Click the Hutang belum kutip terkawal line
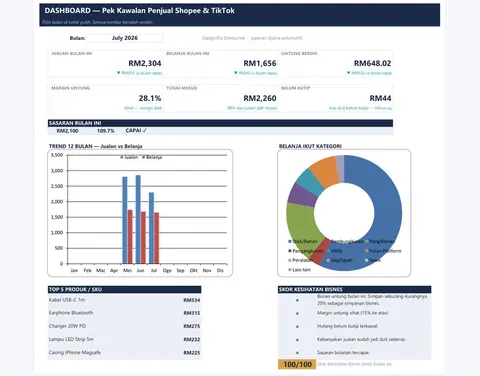480x376 pixels. click(x=347, y=326)
